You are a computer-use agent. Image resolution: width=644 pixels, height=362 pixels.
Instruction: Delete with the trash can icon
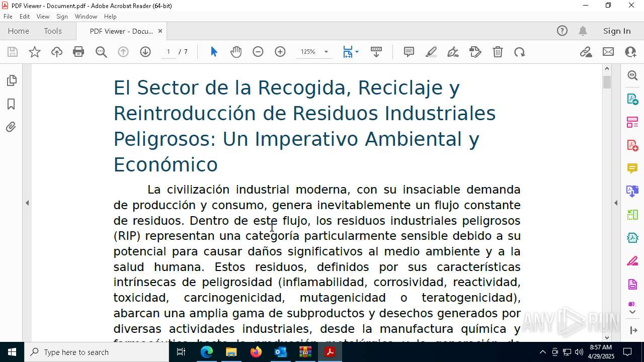[498, 52]
